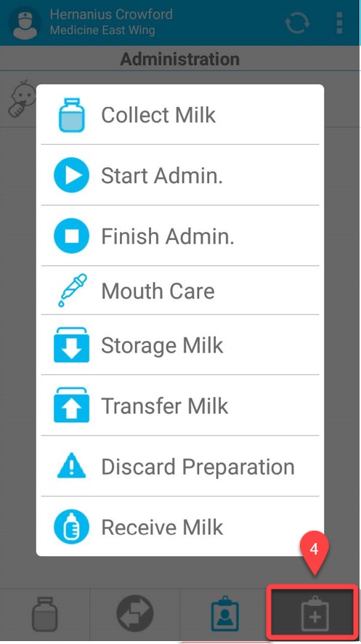
Task: Open the Receive Milk entry
Action: click(180, 526)
